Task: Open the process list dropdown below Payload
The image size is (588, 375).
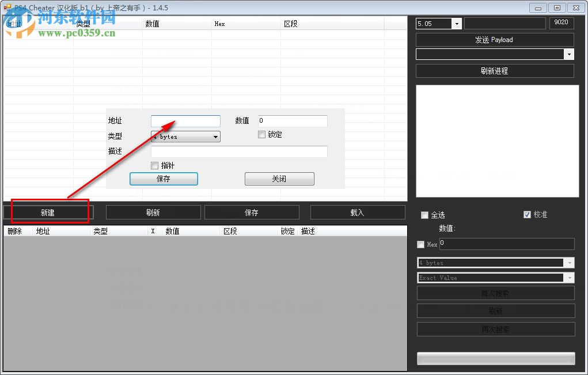Action: point(569,54)
